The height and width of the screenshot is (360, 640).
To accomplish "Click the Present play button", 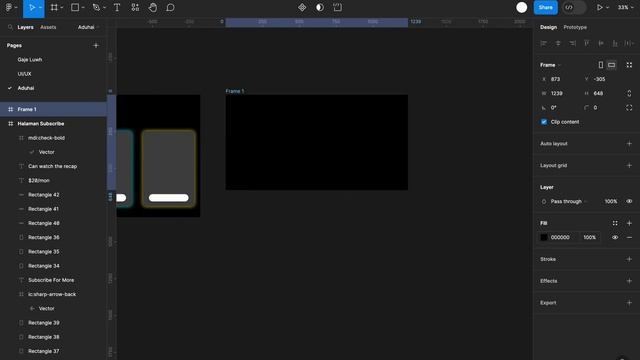I will pyautogui.click(x=599, y=7).
